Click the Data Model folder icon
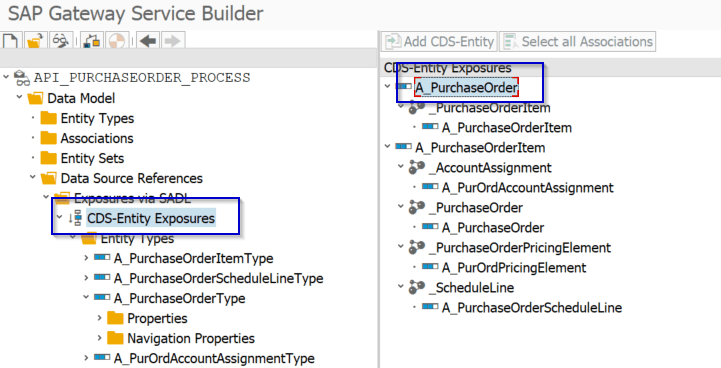This screenshot has width=721, height=368. pos(35,98)
